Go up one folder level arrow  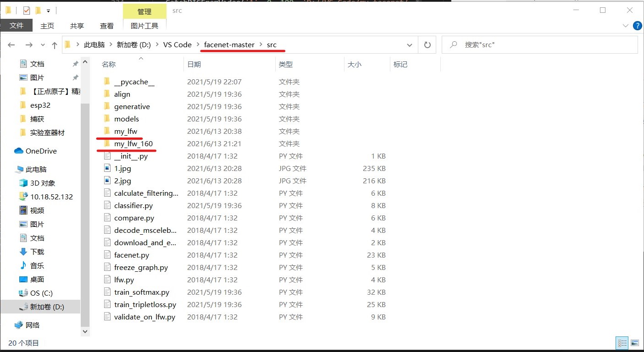(x=55, y=45)
